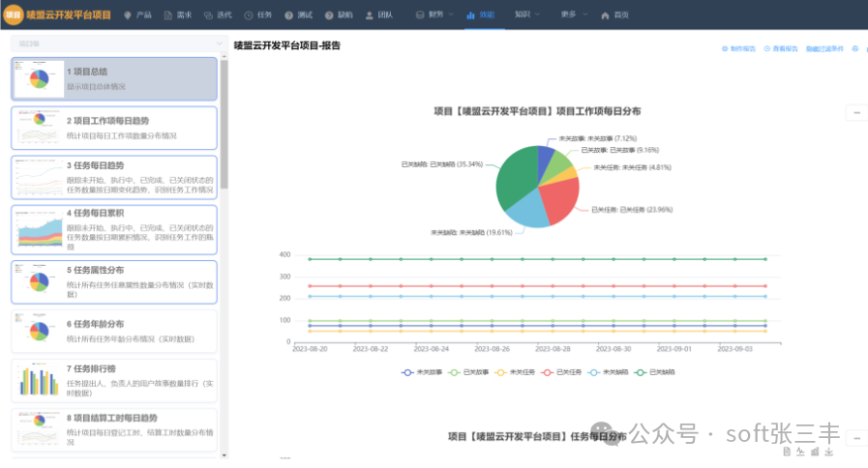868x468 pixels.
Task: Open the 项目集 selector dropdown
Action: click(117, 44)
